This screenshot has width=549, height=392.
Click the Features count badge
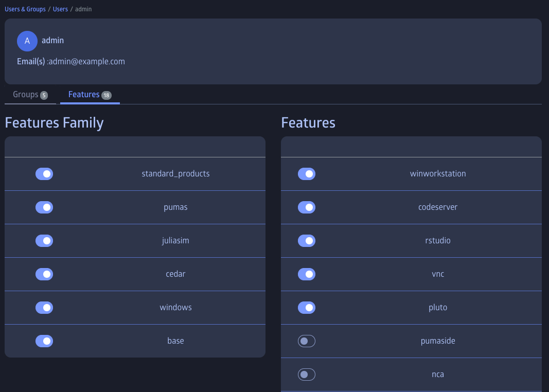(x=107, y=95)
